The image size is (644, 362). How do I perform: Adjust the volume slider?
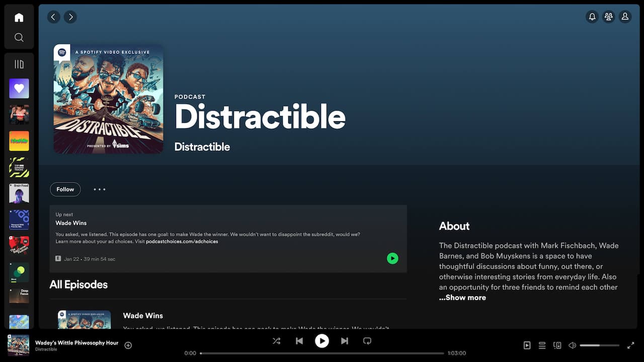point(600,345)
